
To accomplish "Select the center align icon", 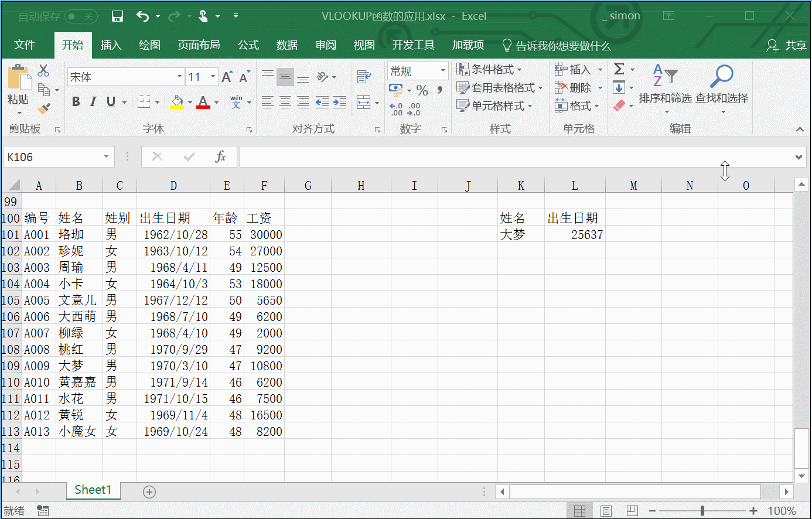I will (x=285, y=101).
